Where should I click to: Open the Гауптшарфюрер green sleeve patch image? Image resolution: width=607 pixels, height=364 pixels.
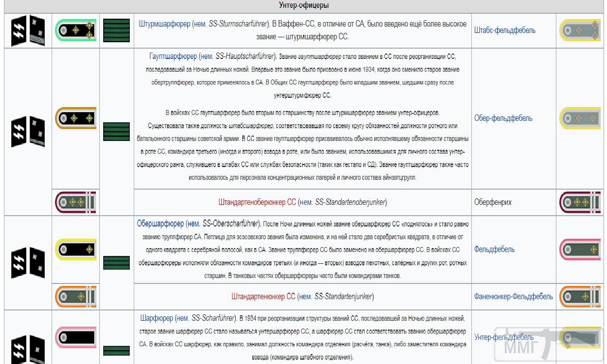click(x=116, y=132)
